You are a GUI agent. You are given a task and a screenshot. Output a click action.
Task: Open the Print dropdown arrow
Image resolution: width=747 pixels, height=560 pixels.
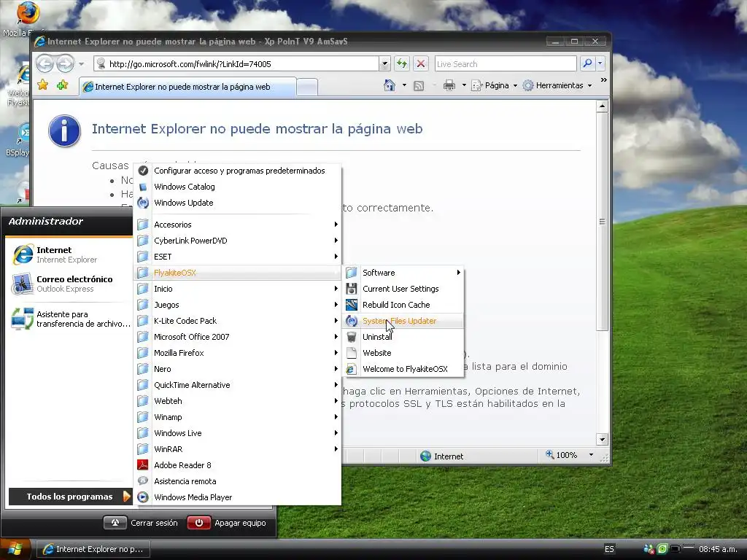464,86
